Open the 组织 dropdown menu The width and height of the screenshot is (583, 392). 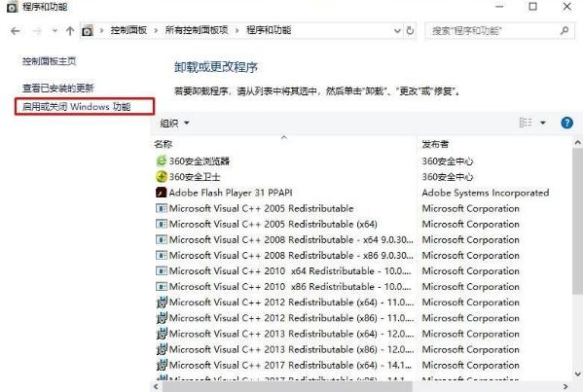coord(174,123)
